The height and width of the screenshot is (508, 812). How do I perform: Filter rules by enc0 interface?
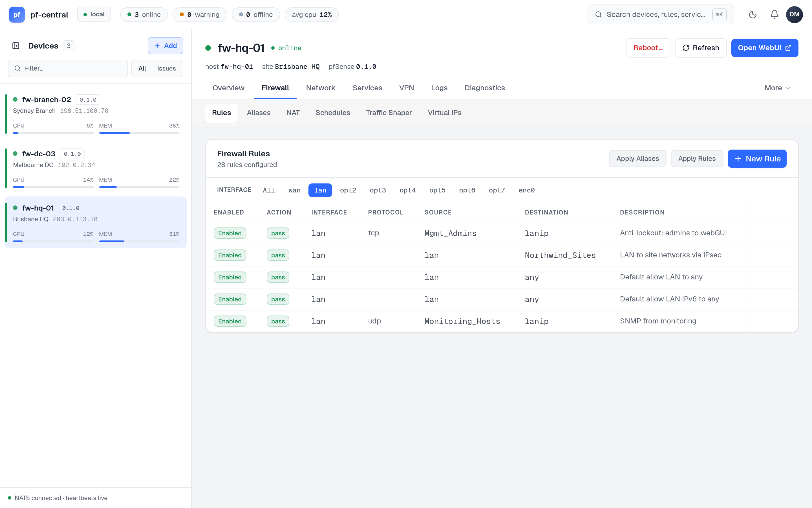point(526,190)
